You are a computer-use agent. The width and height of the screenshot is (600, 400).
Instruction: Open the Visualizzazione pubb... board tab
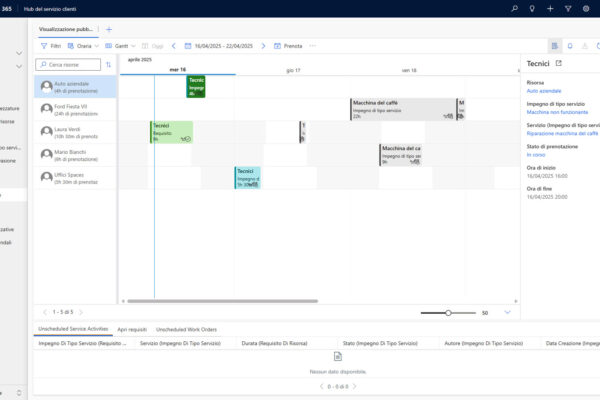(x=66, y=29)
